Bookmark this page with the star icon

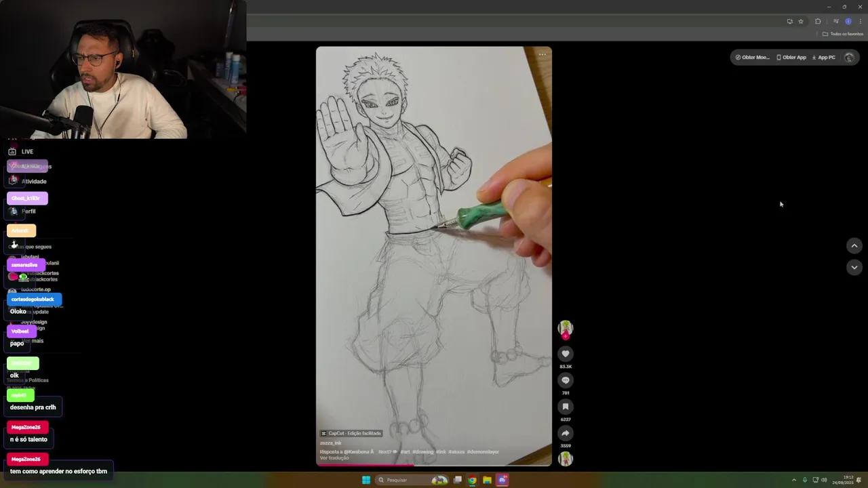801,22
